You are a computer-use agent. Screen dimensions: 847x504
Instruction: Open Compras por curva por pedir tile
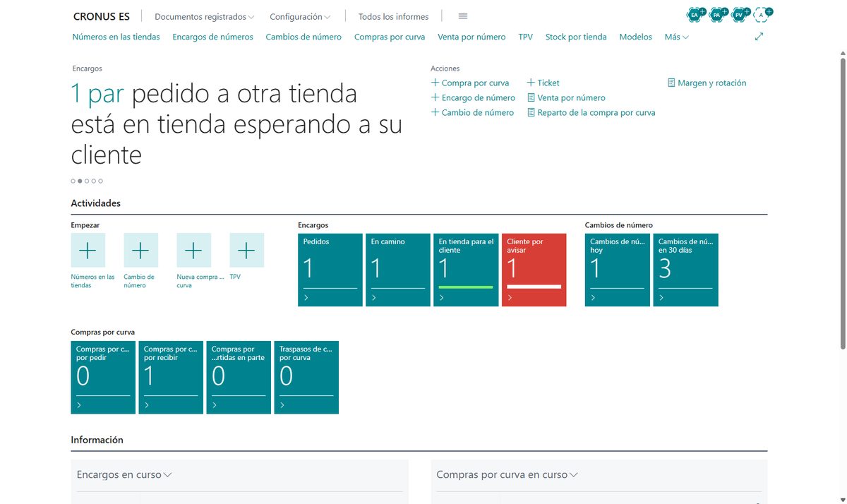click(x=103, y=377)
